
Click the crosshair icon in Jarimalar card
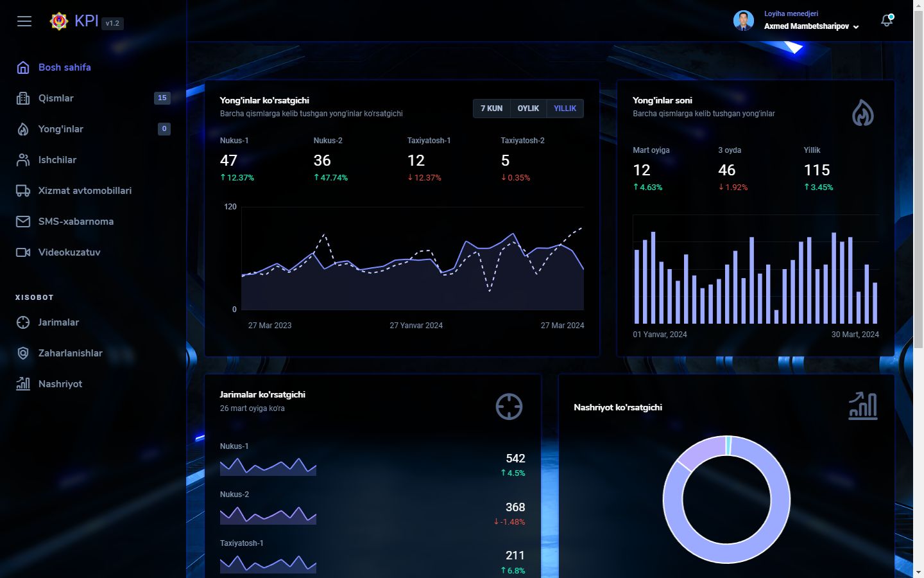[x=509, y=407]
